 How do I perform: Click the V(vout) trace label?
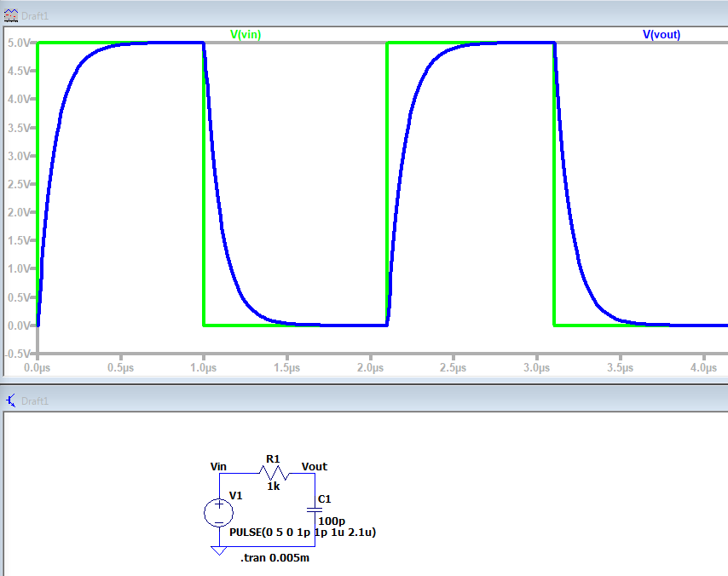click(662, 35)
